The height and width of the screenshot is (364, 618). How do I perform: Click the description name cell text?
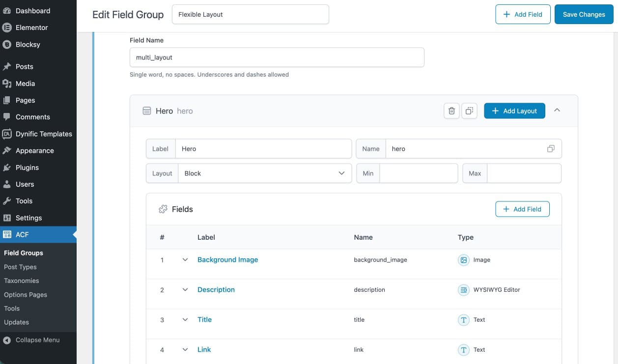(369, 290)
